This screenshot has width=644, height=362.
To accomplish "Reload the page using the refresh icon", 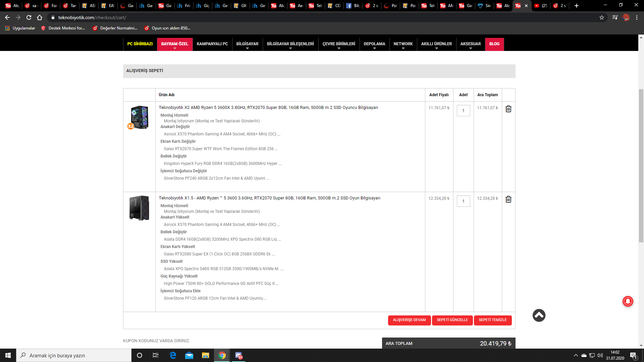I will [29, 17].
